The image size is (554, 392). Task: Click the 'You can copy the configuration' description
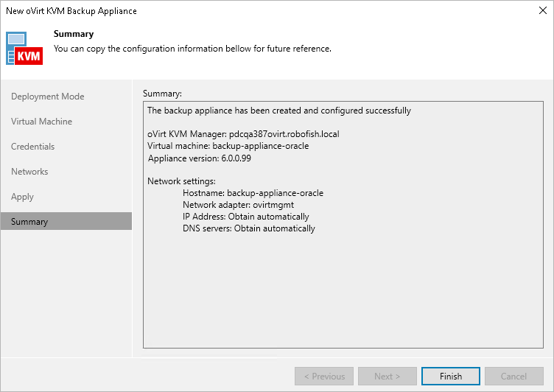(x=192, y=49)
